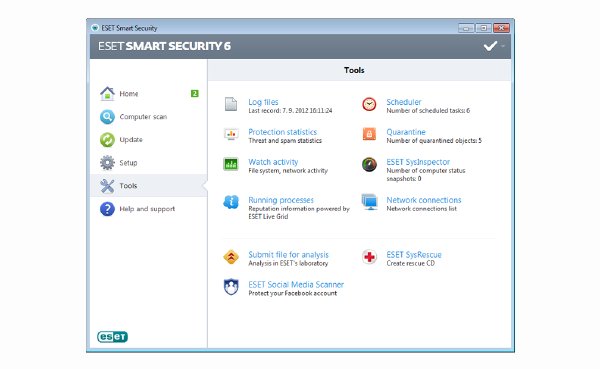600x369 pixels.
Task: Click the ESET title bar application icon
Action: click(x=95, y=28)
